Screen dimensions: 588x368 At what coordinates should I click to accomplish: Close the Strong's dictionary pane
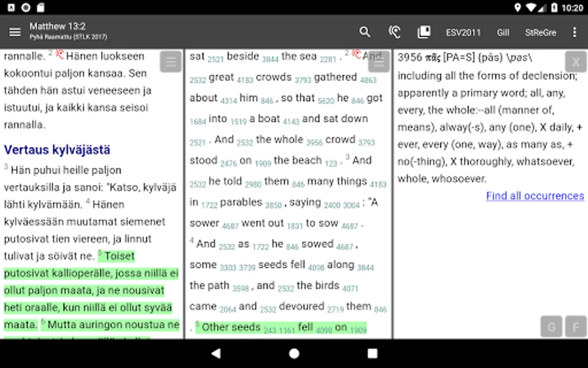coord(576,62)
